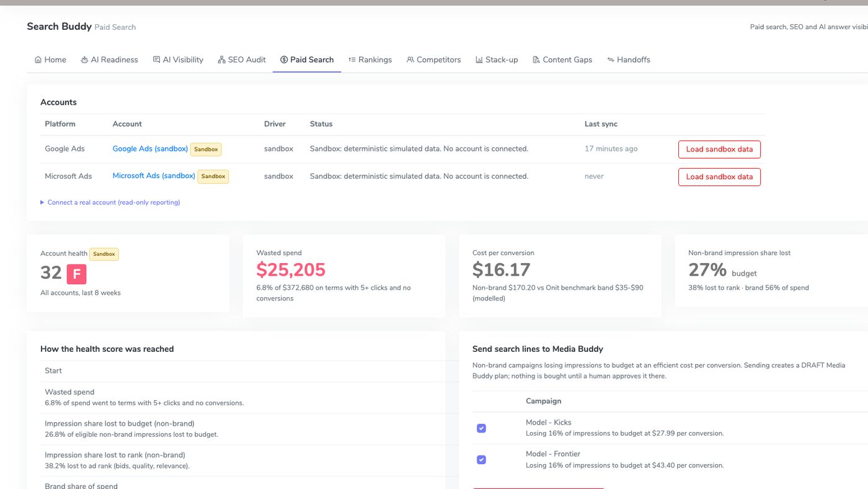Click the Campaign column header
This screenshot has height=489, width=868.
[x=543, y=402]
